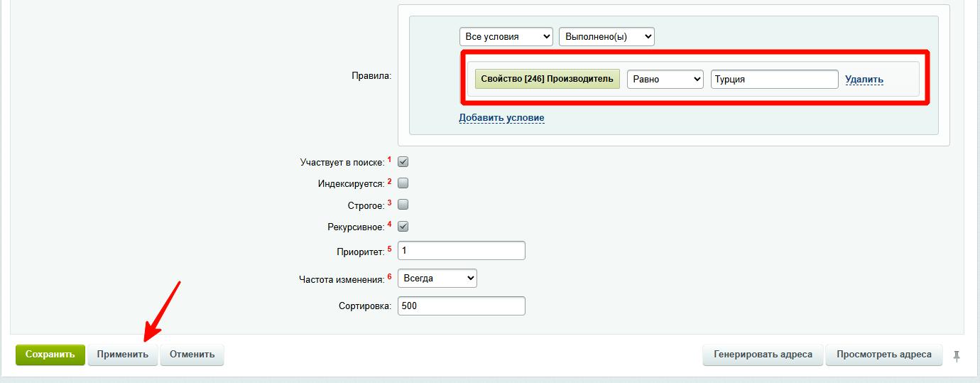
Task: Open the 'Все условия' dropdown
Action: coord(506,37)
